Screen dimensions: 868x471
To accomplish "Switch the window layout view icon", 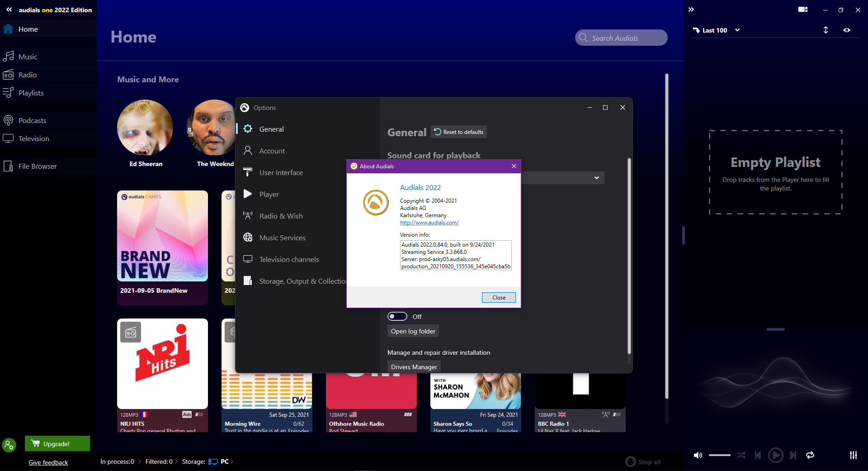I will pos(803,10).
